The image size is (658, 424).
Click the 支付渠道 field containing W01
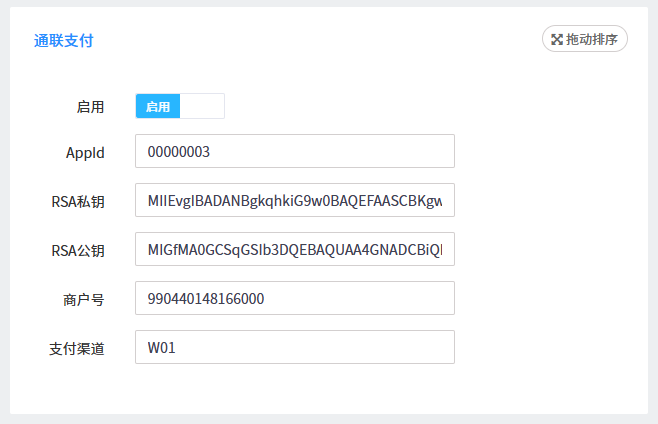[x=295, y=348]
